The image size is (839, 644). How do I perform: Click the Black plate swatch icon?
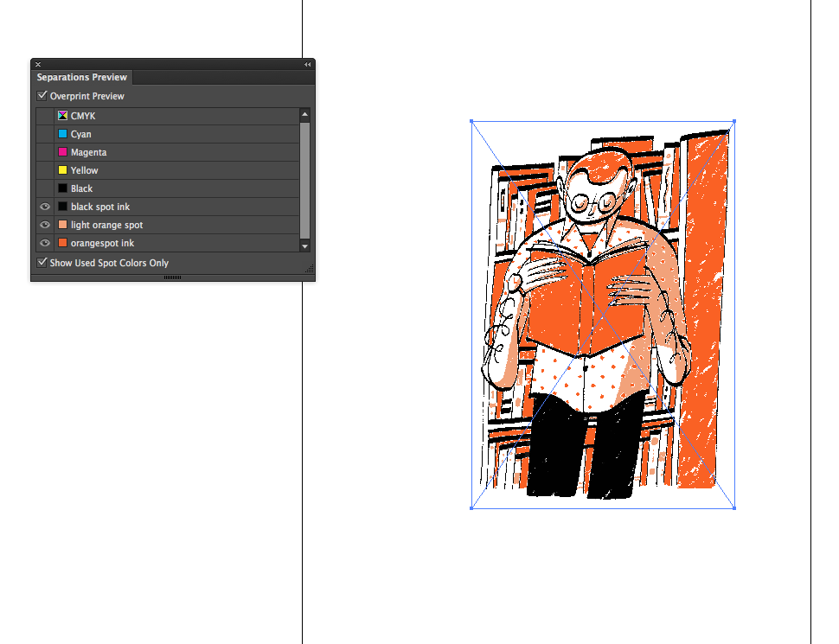pos(61,188)
